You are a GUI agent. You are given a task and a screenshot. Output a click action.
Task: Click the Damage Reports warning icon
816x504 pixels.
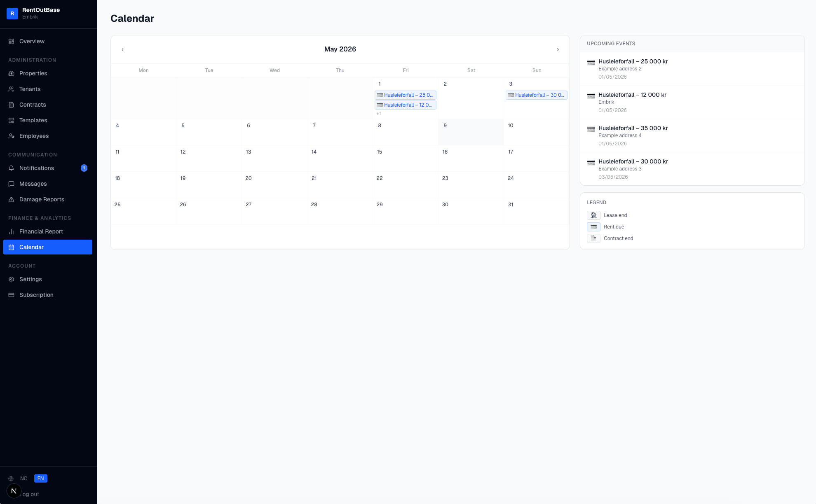[12, 199]
